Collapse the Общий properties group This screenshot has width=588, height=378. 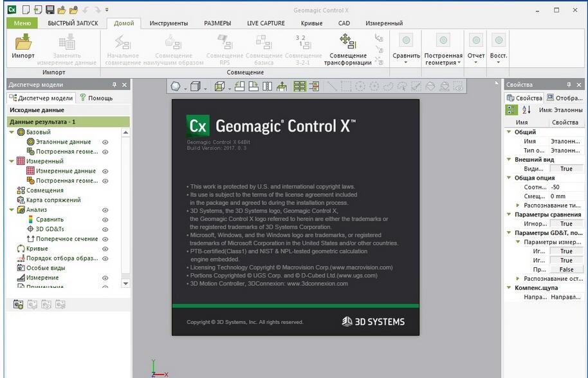tap(509, 132)
